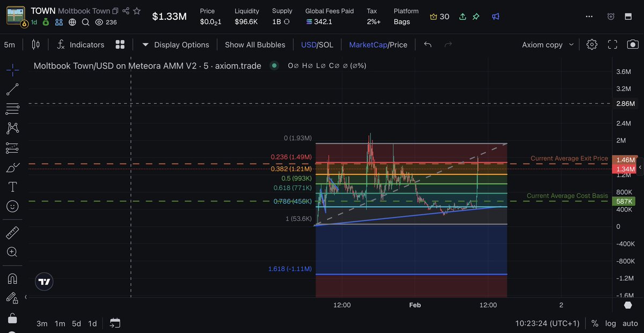Screen dimensions: 644x333
Task: Switch currency to SOL
Action: click(326, 45)
